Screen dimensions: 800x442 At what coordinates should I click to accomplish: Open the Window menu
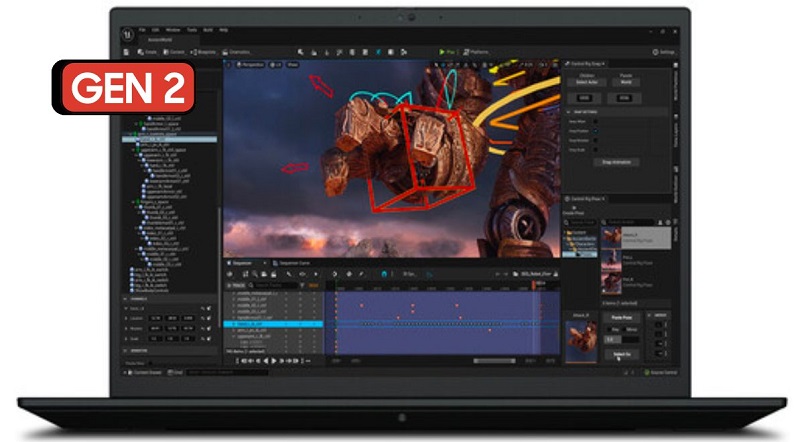point(173,30)
